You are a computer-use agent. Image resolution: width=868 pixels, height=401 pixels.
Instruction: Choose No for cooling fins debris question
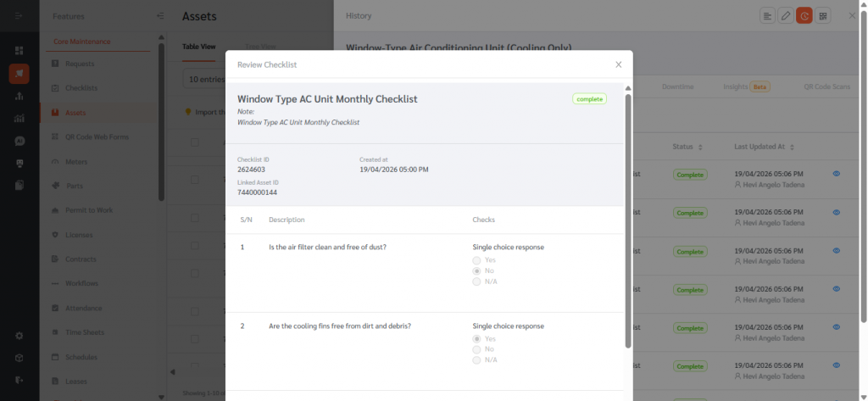pyautogui.click(x=477, y=349)
